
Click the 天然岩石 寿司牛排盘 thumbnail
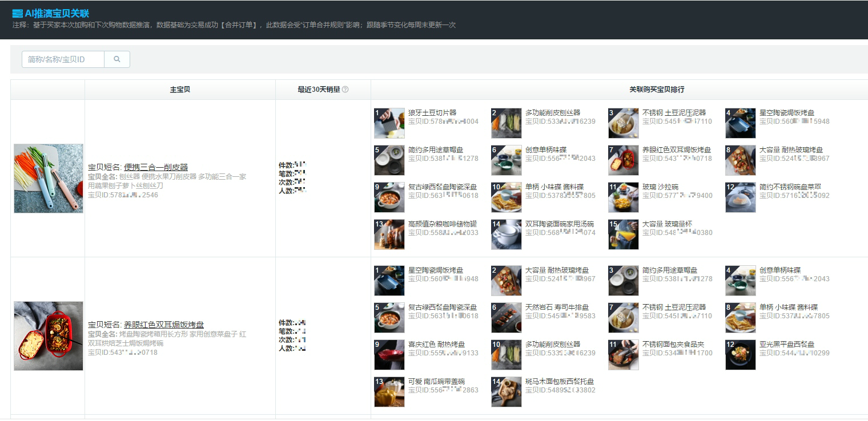point(507,318)
